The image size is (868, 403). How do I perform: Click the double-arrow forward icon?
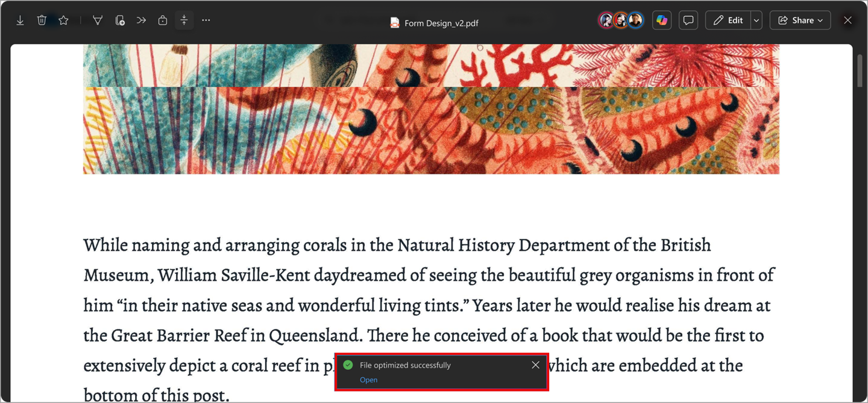click(x=141, y=20)
